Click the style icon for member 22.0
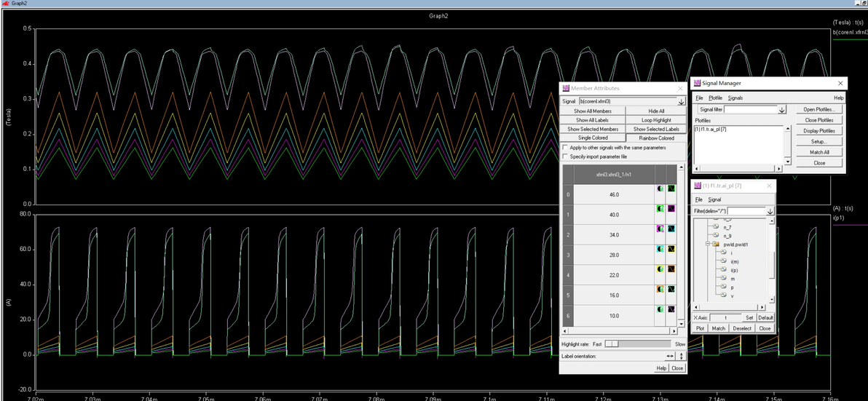Image resolution: width=868 pixels, height=401 pixels. point(660,269)
